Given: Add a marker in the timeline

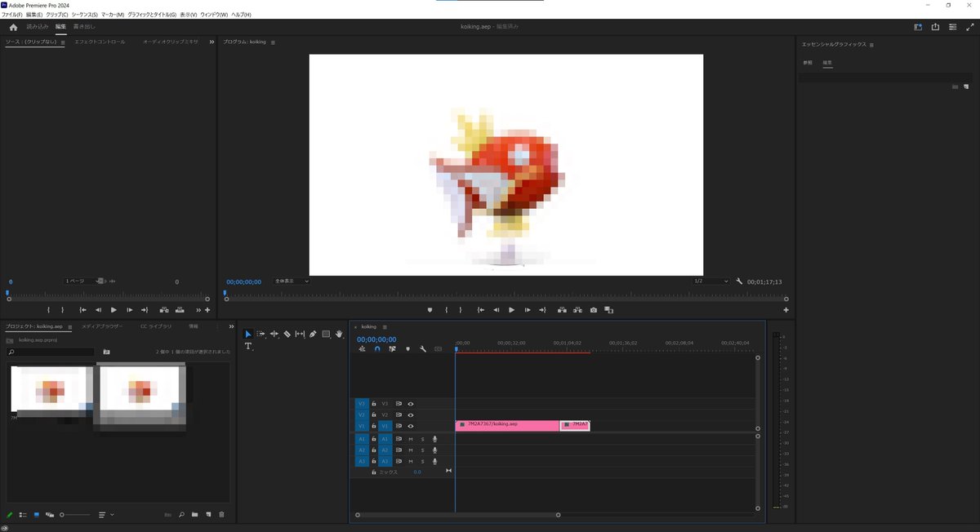Looking at the screenshot, I should [408, 349].
